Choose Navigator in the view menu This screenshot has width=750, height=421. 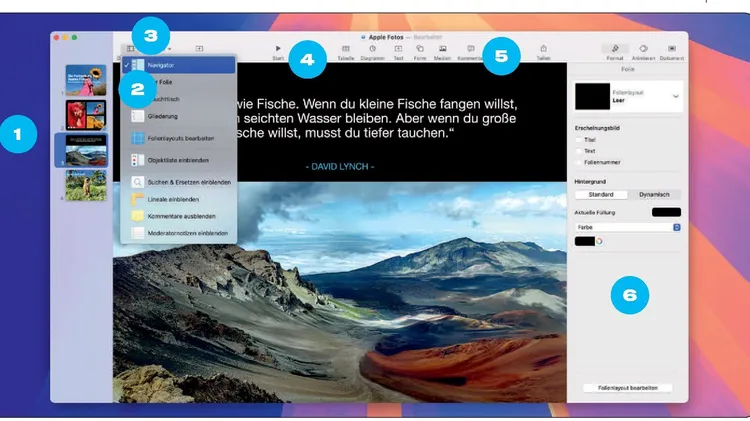[x=178, y=65]
